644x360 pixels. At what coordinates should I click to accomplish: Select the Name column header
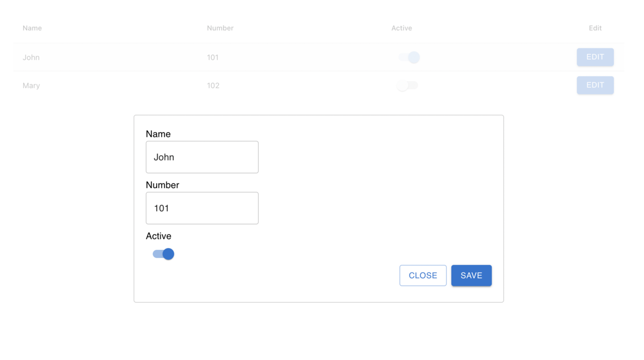tap(32, 28)
